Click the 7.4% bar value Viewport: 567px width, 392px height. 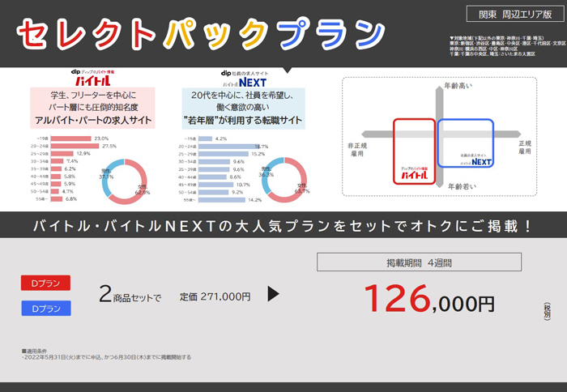tap(72, 161)
